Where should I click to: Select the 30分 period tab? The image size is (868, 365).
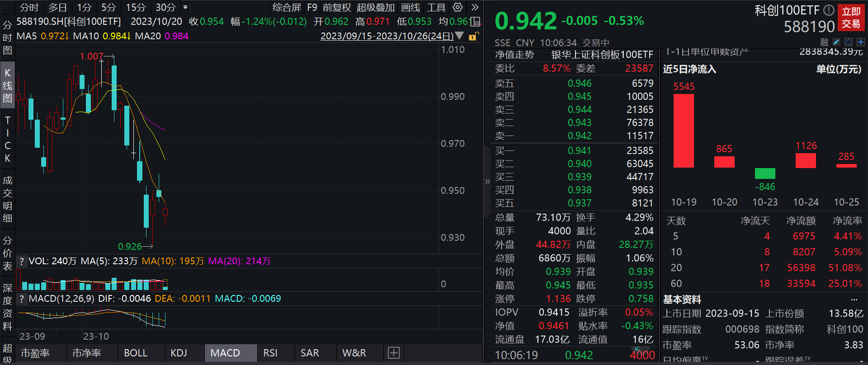coord(165,7)
